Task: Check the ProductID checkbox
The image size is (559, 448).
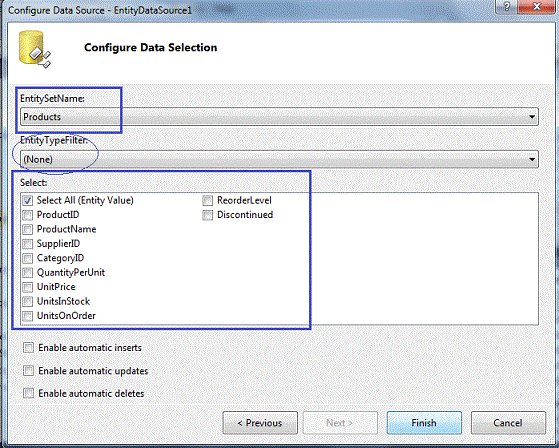Action: (28, 215)
